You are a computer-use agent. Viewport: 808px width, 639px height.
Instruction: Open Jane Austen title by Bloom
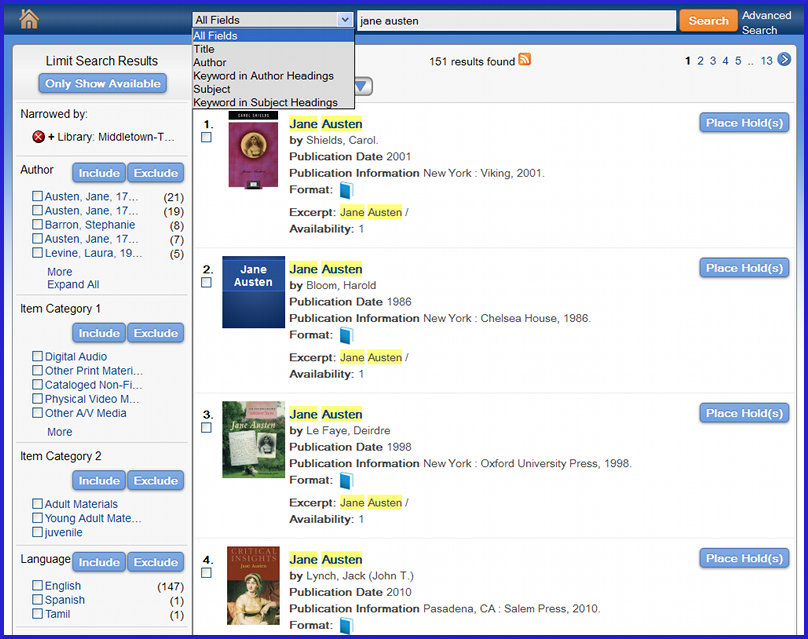coord(326,269)
